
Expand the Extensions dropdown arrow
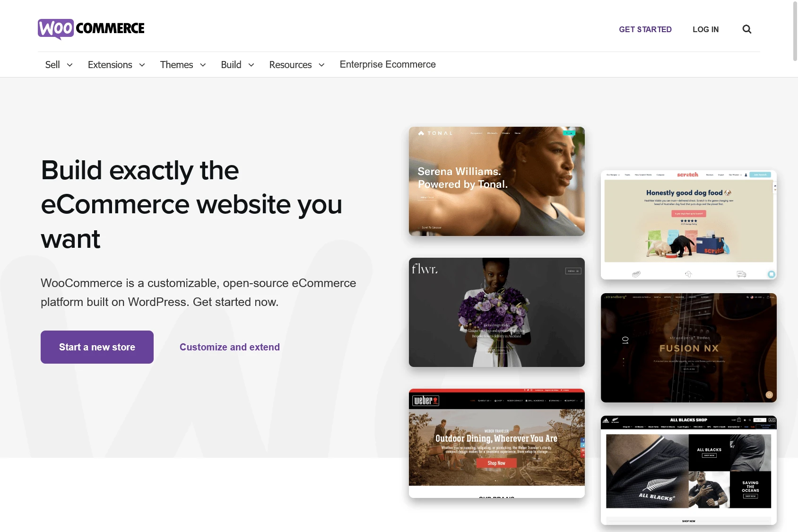(x=142, y=65)
